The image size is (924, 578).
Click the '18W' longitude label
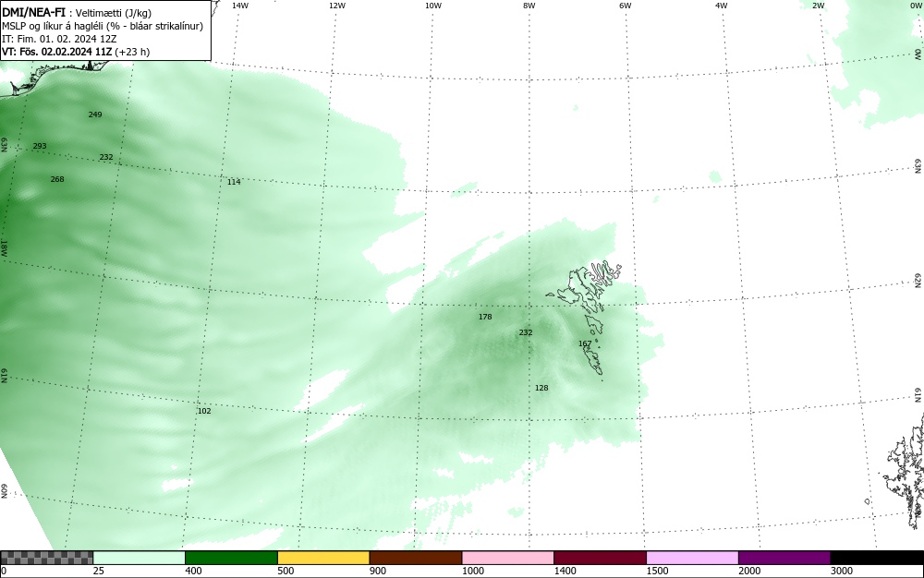pos(4,247)
